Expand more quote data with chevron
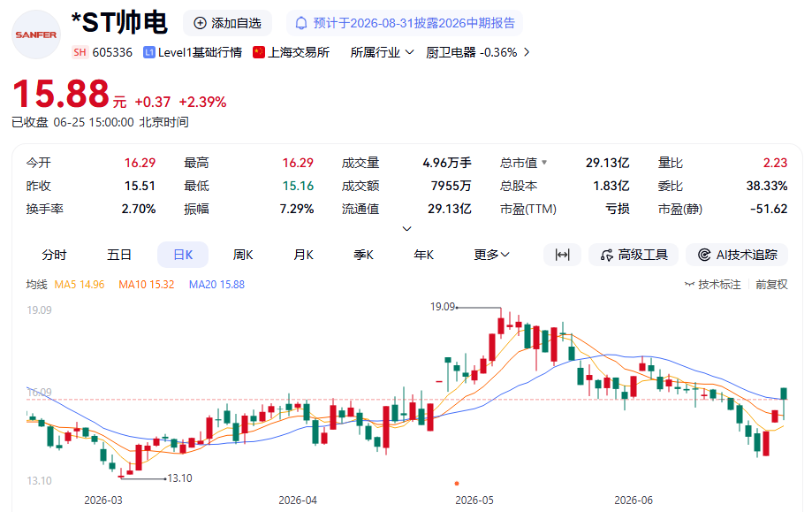This screenshot has width=812, height=512. [407, 228]
